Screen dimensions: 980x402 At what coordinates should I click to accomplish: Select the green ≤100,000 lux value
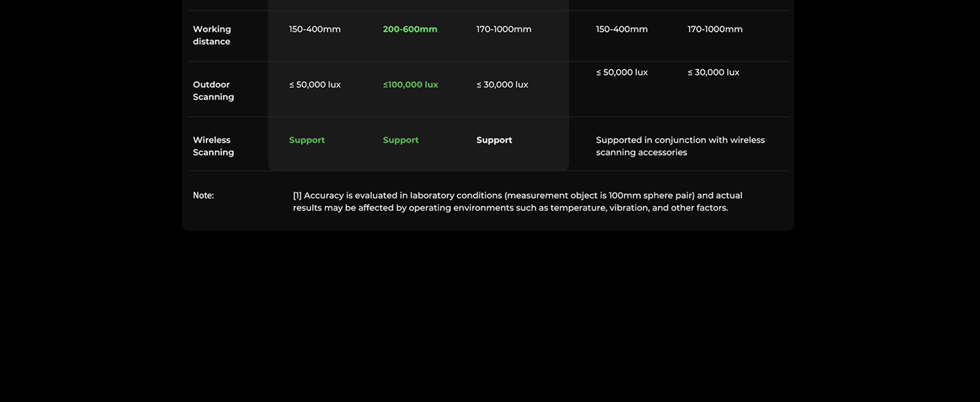[411, 85]
